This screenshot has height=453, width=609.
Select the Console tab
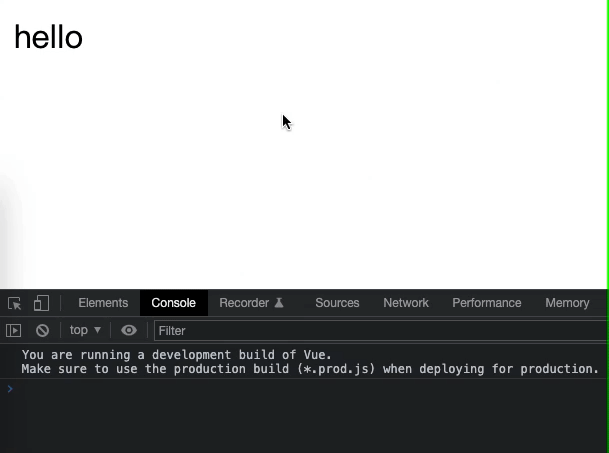pos(174,303)
